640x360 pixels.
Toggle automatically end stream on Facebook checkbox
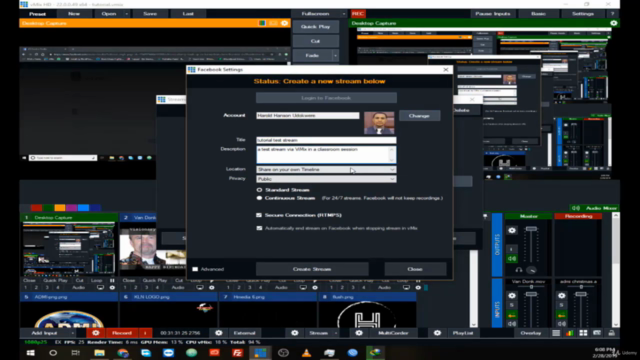[x=259, y=228]
